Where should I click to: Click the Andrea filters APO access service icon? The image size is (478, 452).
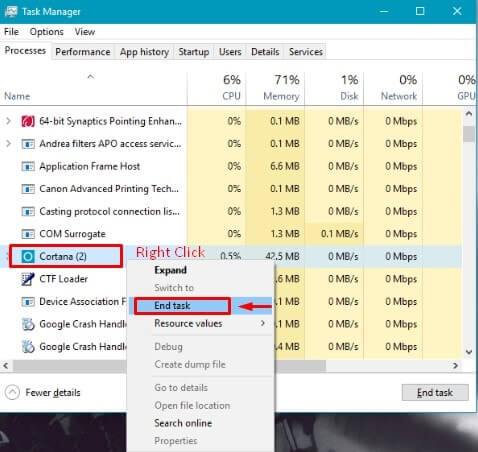tap(28, 144)
